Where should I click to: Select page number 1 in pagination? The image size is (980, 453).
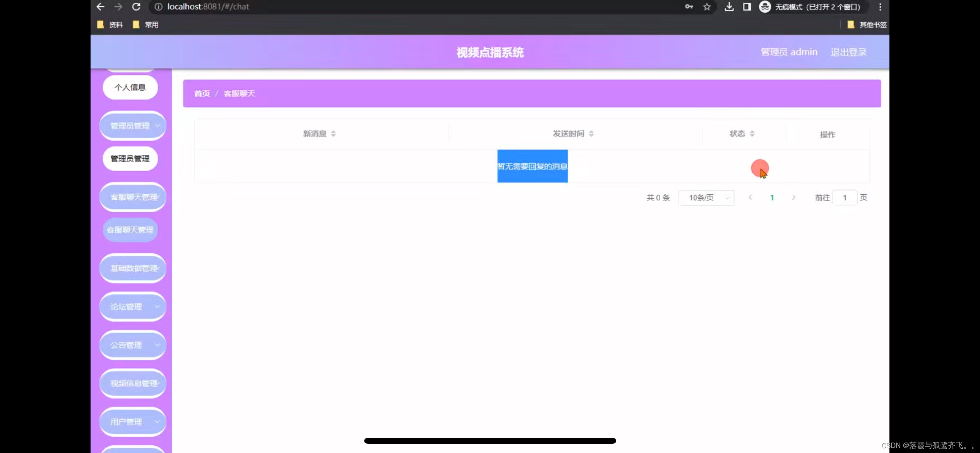pos(772,197)
